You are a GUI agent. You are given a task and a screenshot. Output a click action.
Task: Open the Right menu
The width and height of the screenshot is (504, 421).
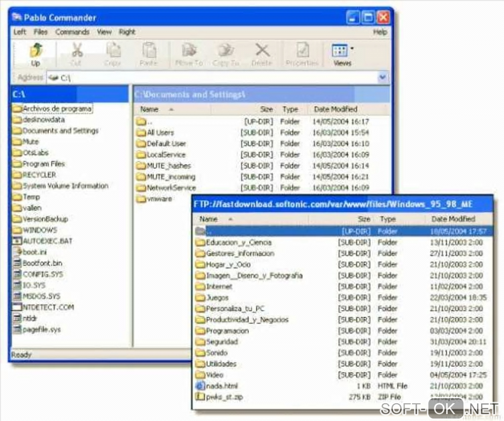click(127, 32)
